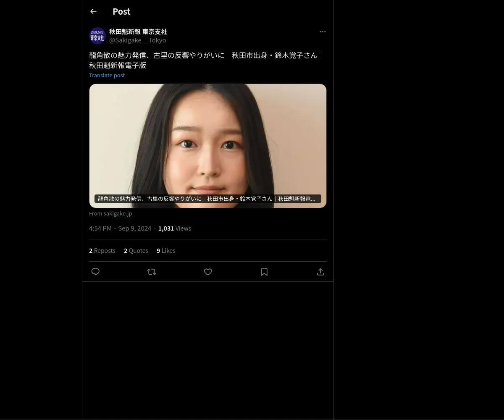Screen dimensions: 504x420
Task: Repost using the retweet icon
Action: (x=152, y=272)
